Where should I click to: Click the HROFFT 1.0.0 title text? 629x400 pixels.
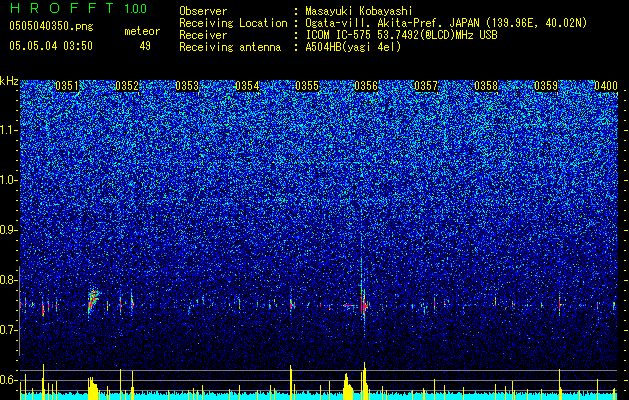coord(78,8)
